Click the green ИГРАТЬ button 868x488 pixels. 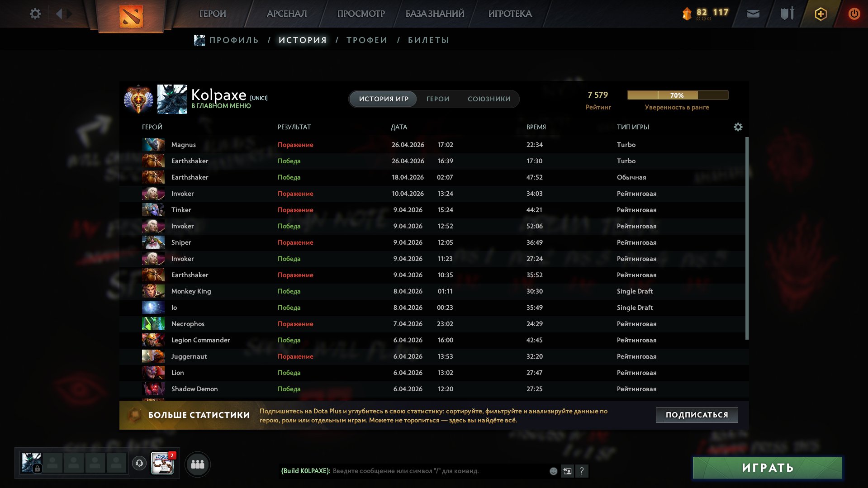click(768, 468)
